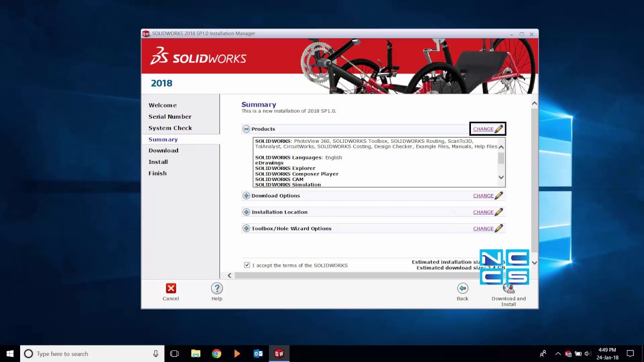644x362 pixels.
Task: Click pencil icon beside Installation Location CHANGE
Action: pos(499,212)
